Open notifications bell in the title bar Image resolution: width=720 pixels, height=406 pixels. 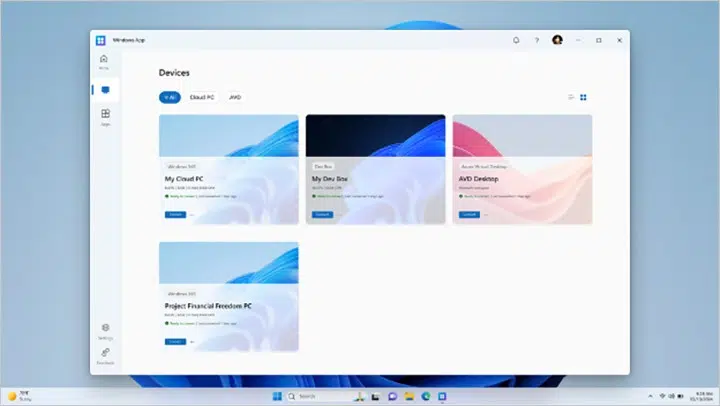pyautogui.click(x=516, y=40)
